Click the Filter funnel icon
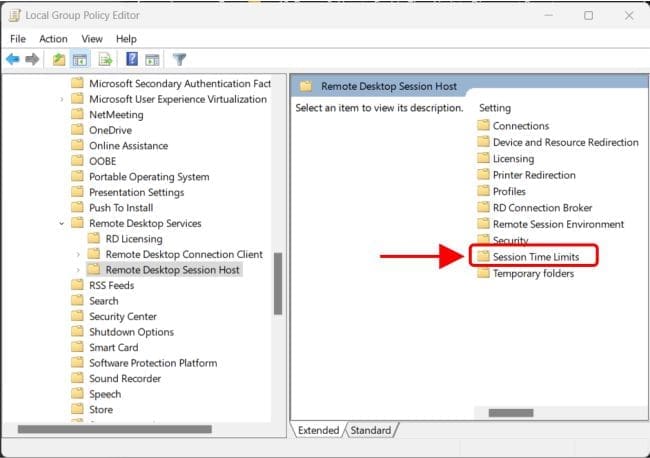 pyautogui.click(x=179, y=60)
